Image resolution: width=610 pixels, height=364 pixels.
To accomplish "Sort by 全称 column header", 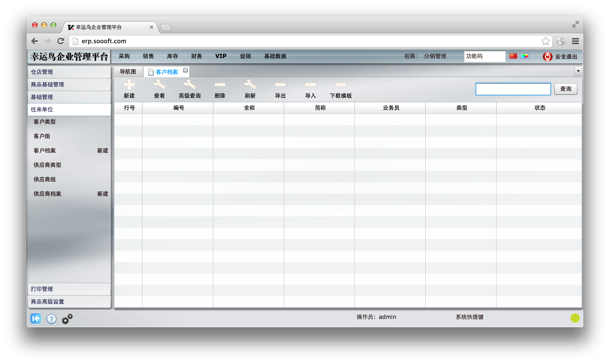I will [249, 108].
